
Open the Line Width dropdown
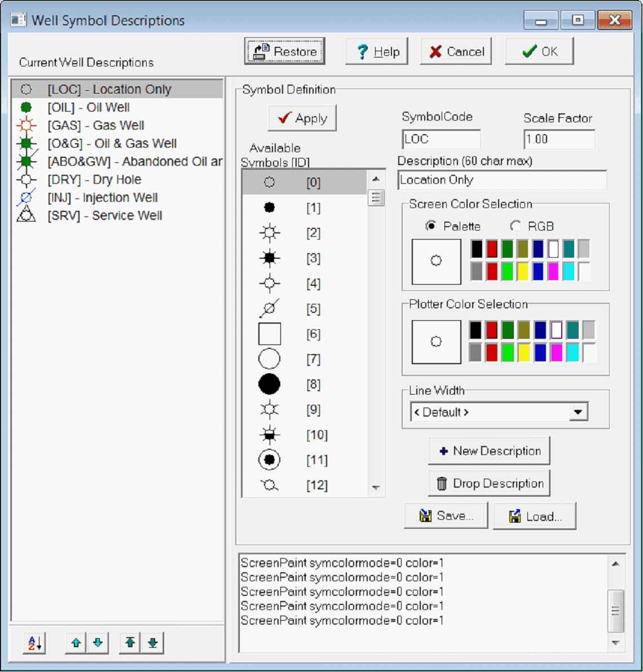[578, 412]
